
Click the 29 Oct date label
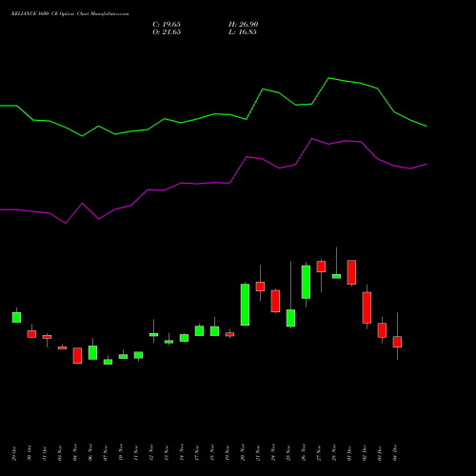(x=14, y=453)
